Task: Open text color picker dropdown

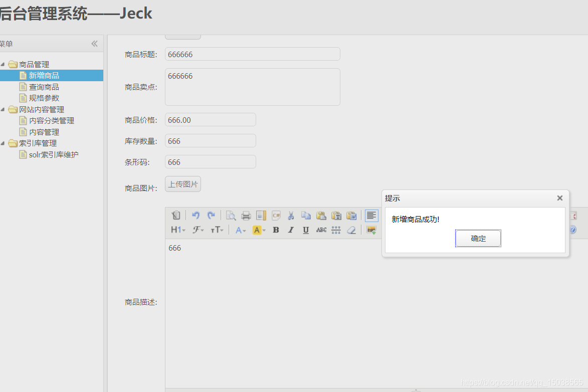Action: tap(241, 230)
